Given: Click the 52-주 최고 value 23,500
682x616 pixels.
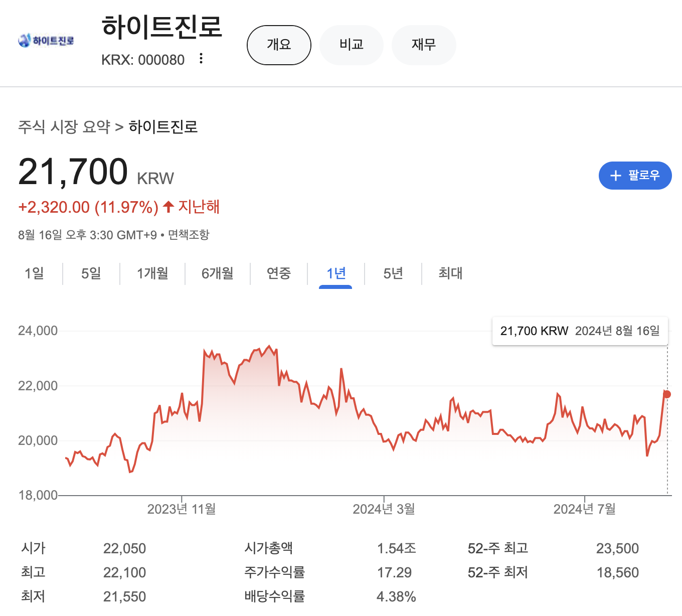Looking at the screenshot, I should 617,548.
